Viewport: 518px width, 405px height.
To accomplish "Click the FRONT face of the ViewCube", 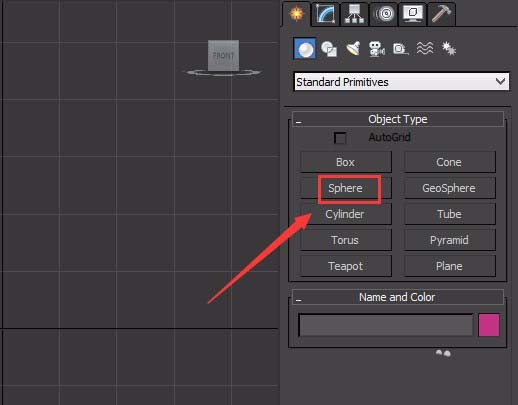I will (x=223, y=55).
